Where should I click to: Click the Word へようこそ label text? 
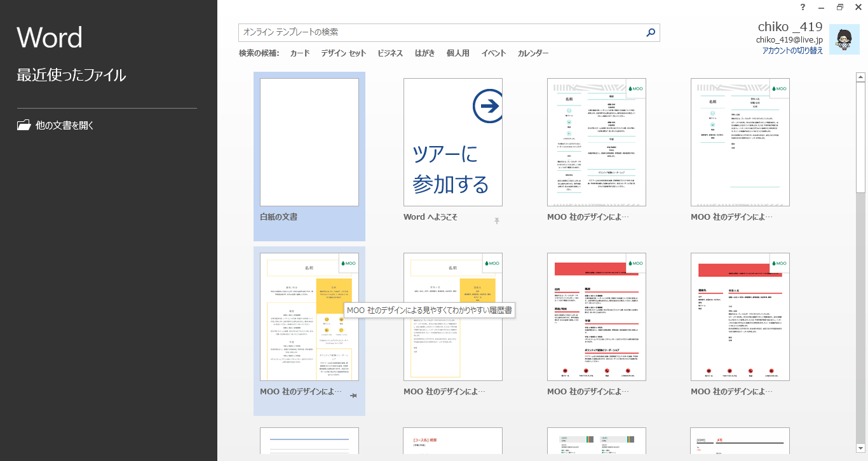pyautogui.click(x=430, y=217)
